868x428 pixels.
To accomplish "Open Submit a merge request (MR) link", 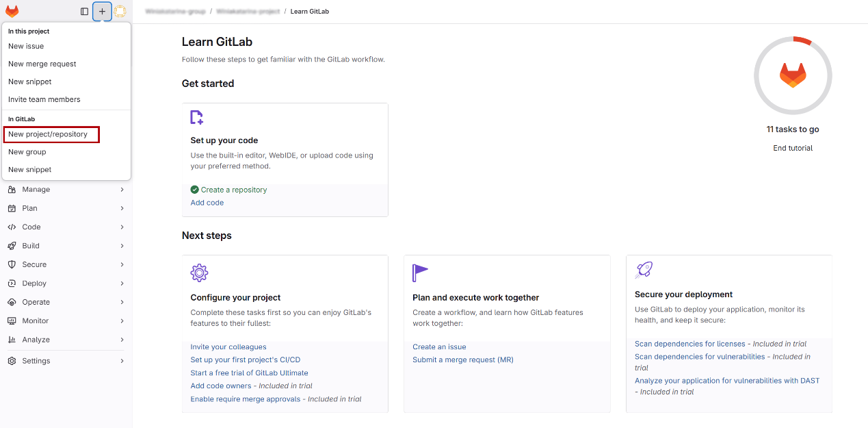I will [463, 360].
